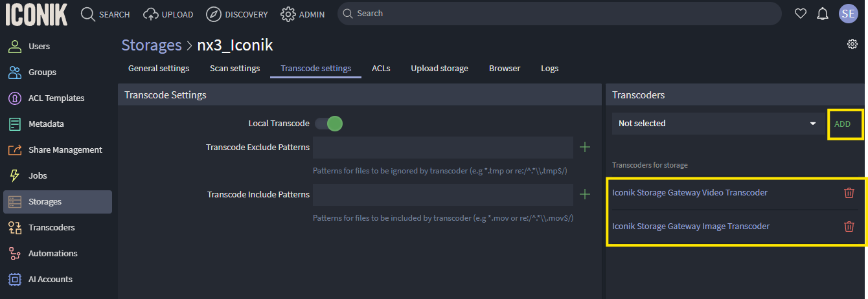
Task: Open the Upload cloud icon
Action: (151, 14)
